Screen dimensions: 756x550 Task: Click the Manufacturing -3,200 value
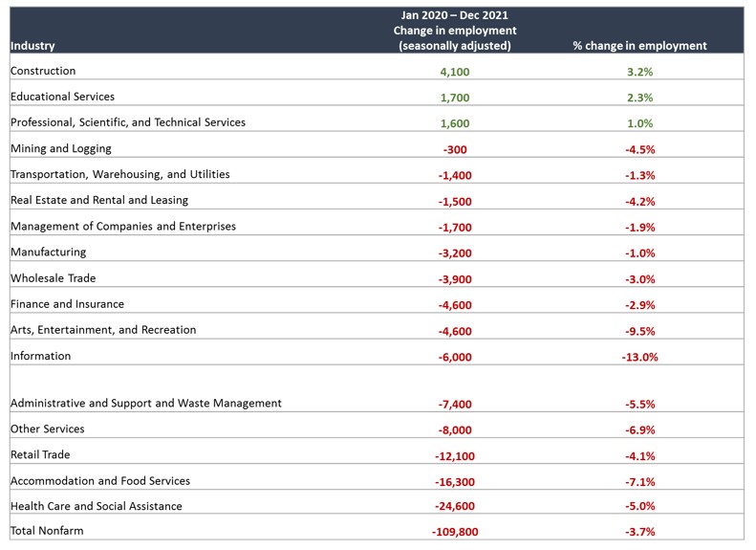coord(455,253)
